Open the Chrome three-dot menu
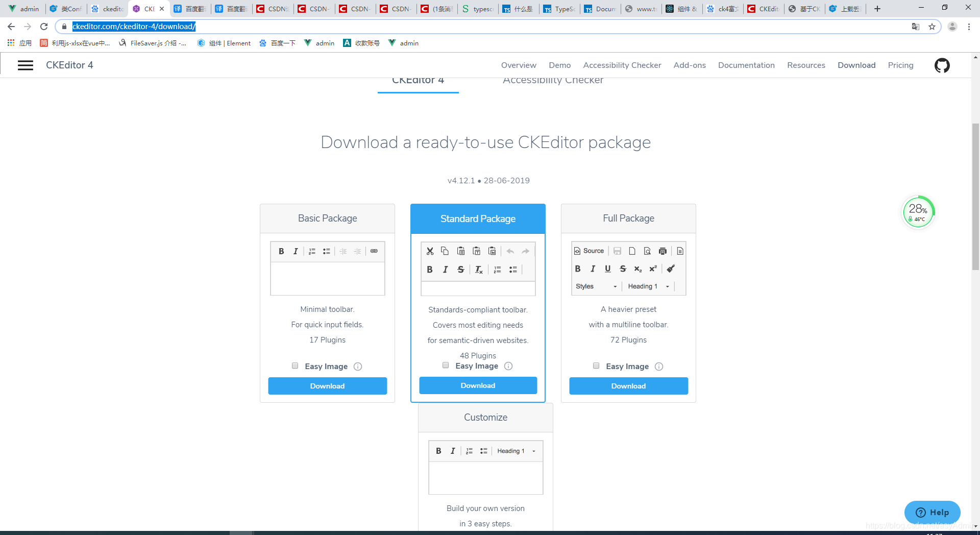 pos(969,27)
